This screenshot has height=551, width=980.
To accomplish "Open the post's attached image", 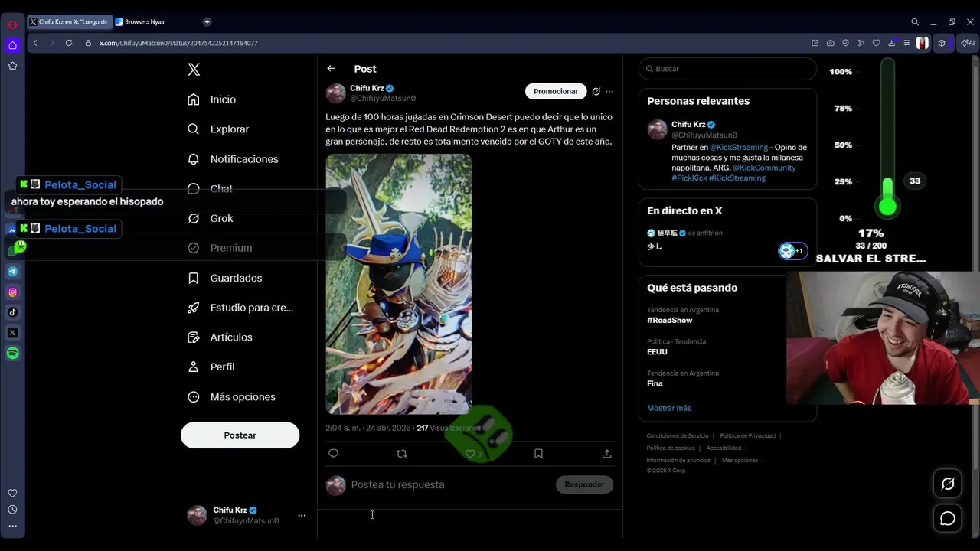I will tap(399, 284).
